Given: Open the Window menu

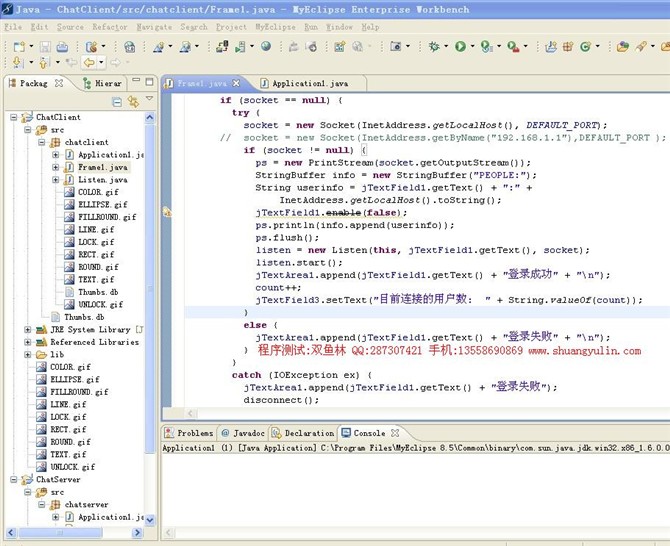Looking at the screenshot, I should tap(339, 27).
